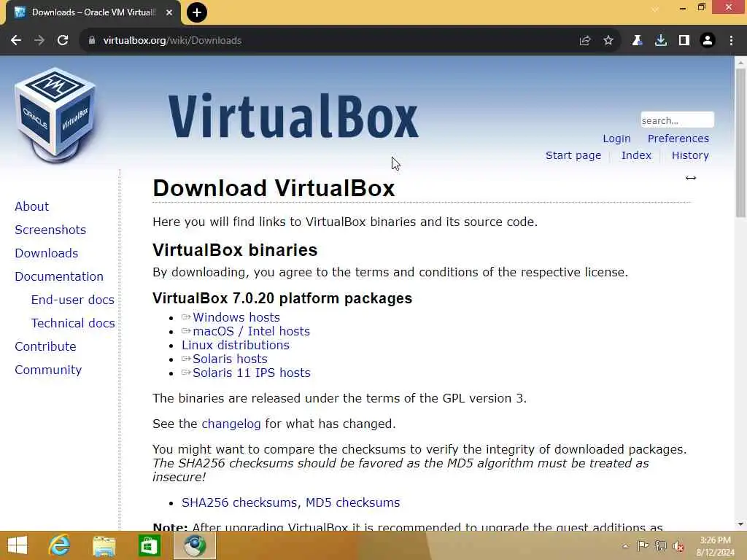Open the Login link
Screen dimensions: 747x560
616,139
